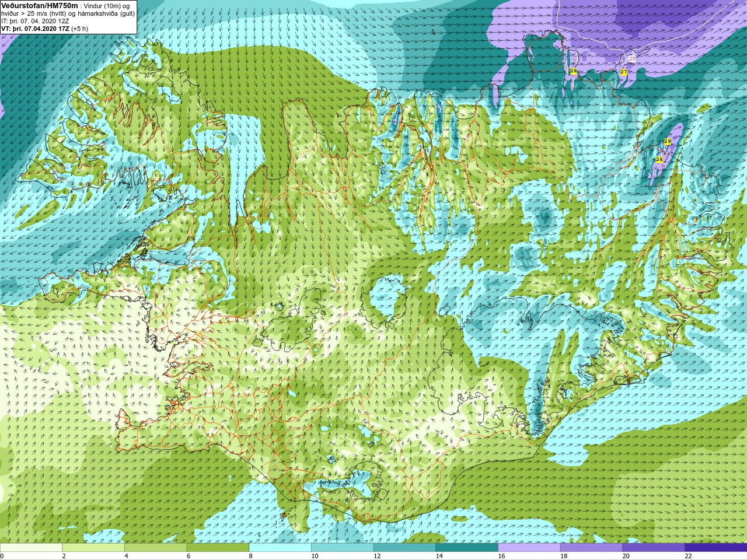Click the Veðurstofan/HM750m title text
The height and width of the screenshot is (560, 747).
pos(40,6)
